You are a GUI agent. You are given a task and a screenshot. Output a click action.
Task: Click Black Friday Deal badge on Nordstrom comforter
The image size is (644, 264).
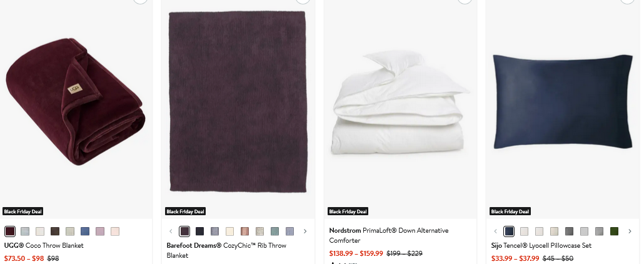coord(348,211)
